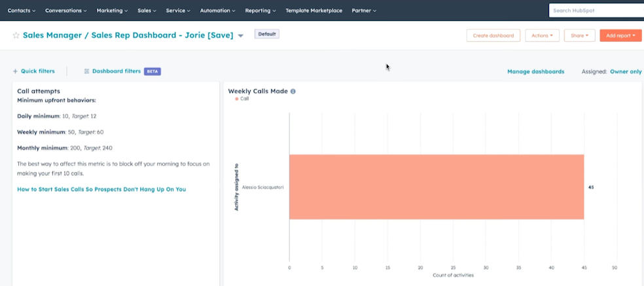Click the Activity assigned to axis title
This screenshot has width=644, height=286.
(x=236, y=187)
